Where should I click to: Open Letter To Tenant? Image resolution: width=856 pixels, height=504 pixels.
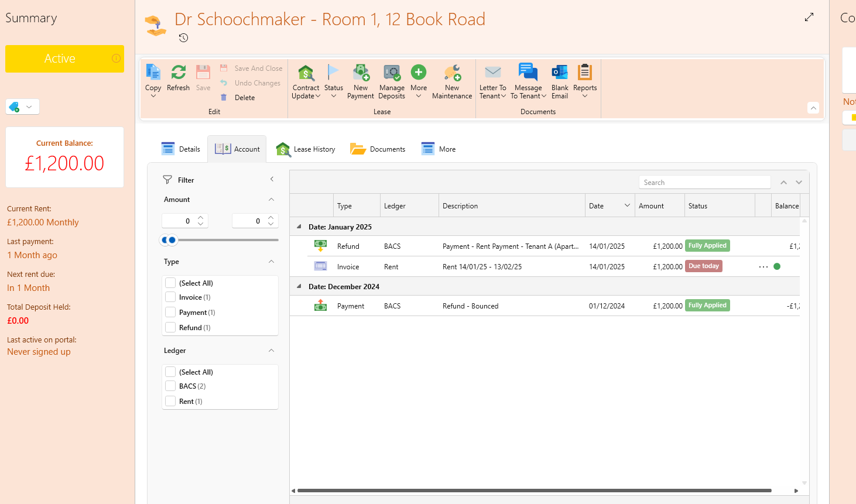pyautogui.click(x=493, y=82)
